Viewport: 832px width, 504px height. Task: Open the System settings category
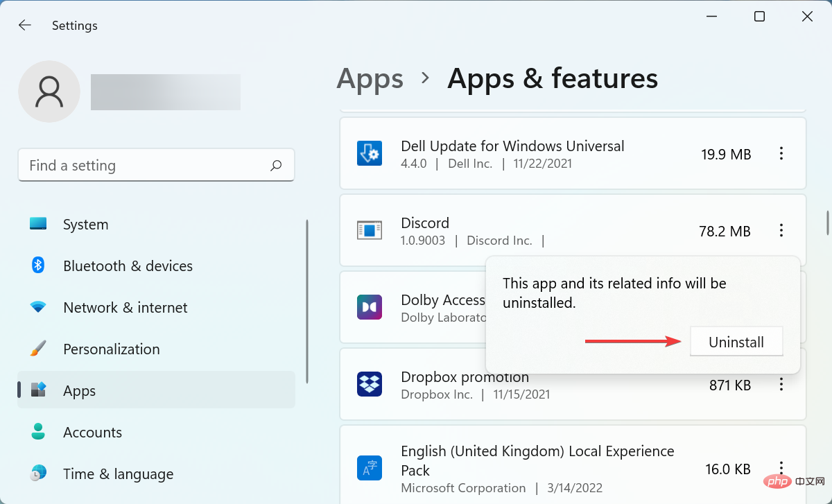click(156, 225)
